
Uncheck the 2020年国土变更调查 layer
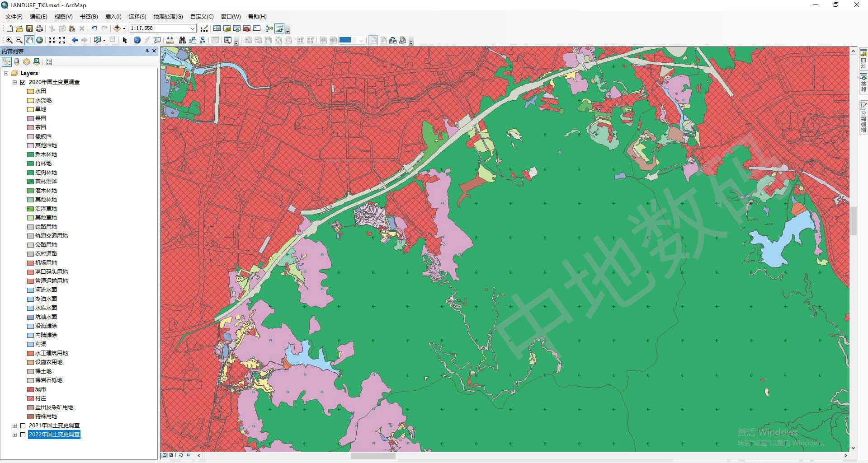23,82
